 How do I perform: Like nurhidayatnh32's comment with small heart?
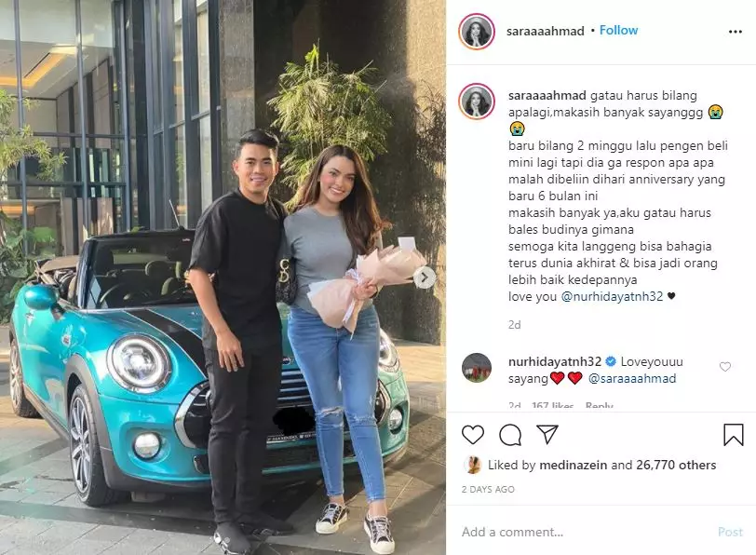click(724, 367)
